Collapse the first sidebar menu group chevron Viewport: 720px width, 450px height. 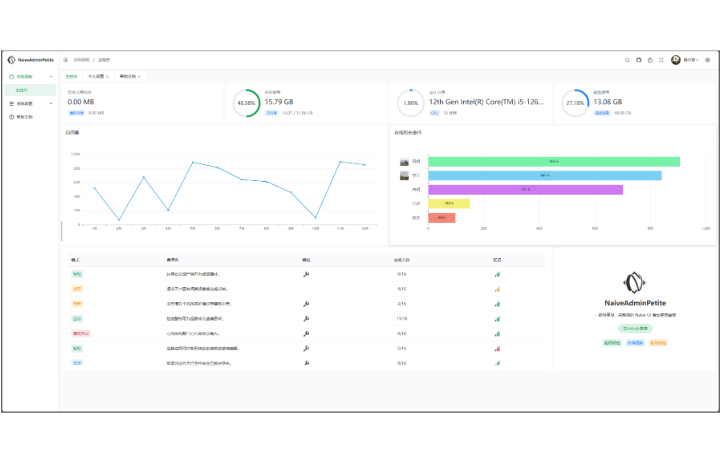coord(52,76)
